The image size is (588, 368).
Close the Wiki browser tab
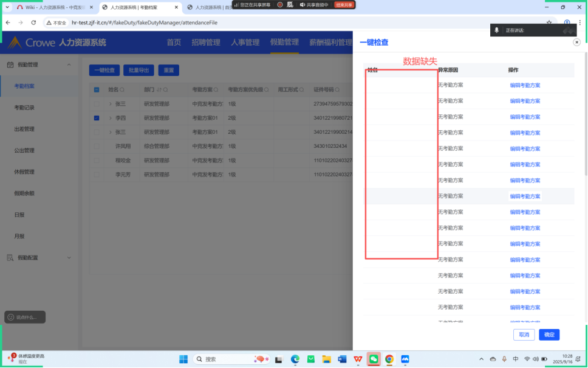[x=92, y=7]
